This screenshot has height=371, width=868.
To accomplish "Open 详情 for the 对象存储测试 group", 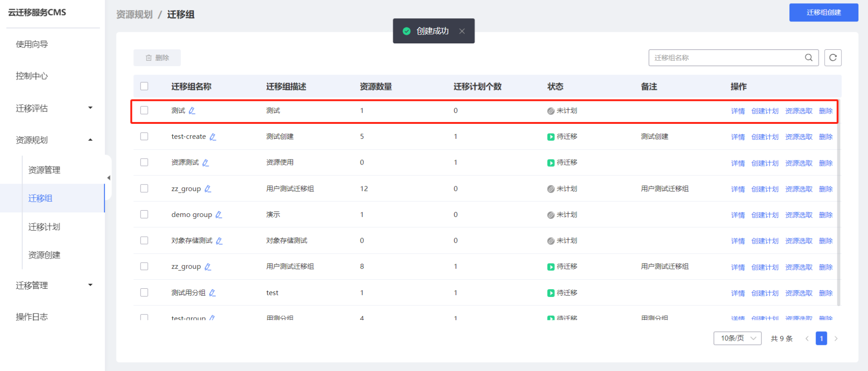I will pos(738,241).
